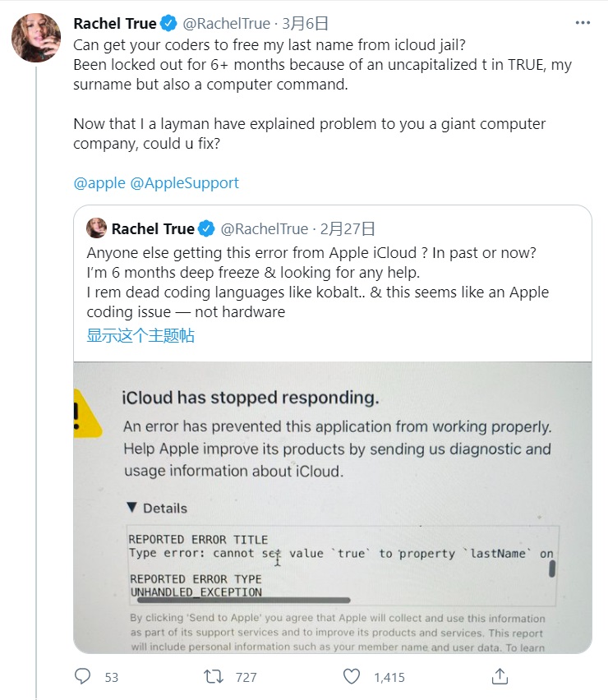Click the 2月27日 quoted tweet date
The width and height of the screenshot is (608, 700).
[348, 228]
